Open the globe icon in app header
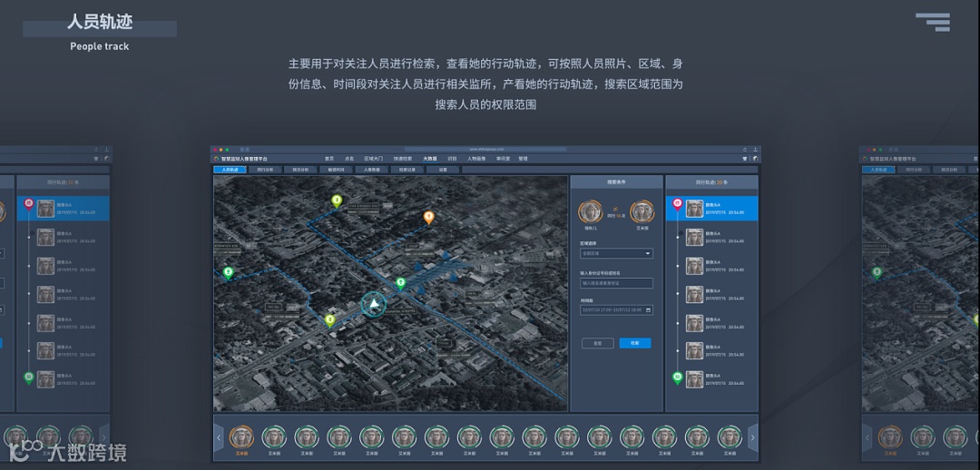The image size is (980, 470). pos(755,159)
